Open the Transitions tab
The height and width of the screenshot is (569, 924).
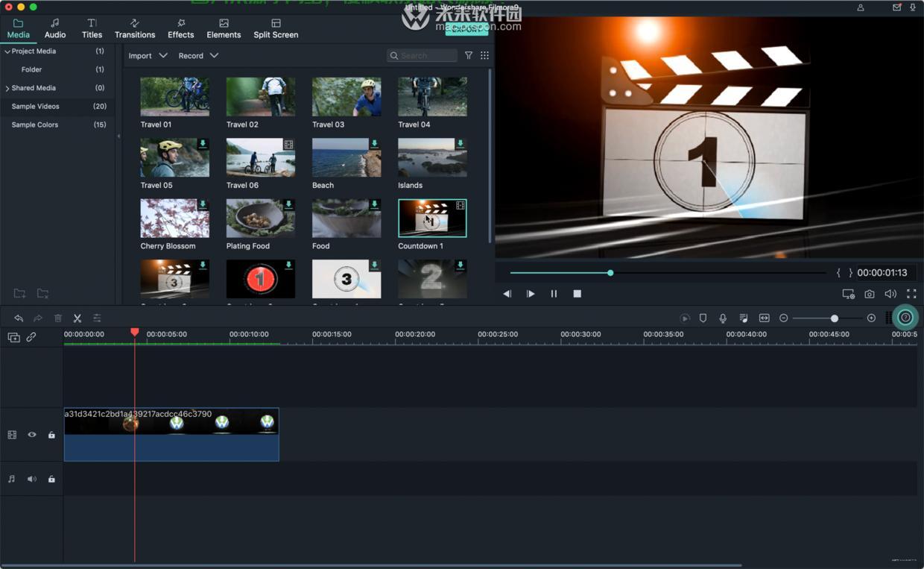click(x=135, y=28)
